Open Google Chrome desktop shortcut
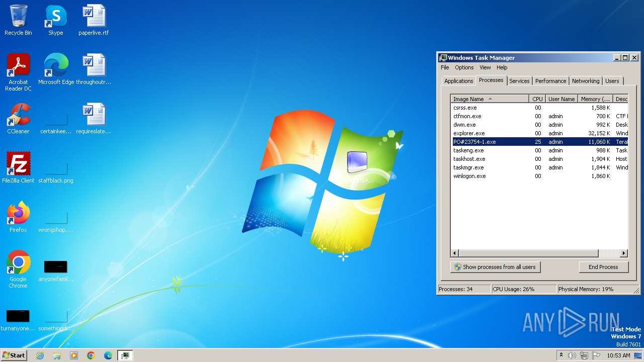The height and width of the screenshot is (362, 644). pos(18,269)
